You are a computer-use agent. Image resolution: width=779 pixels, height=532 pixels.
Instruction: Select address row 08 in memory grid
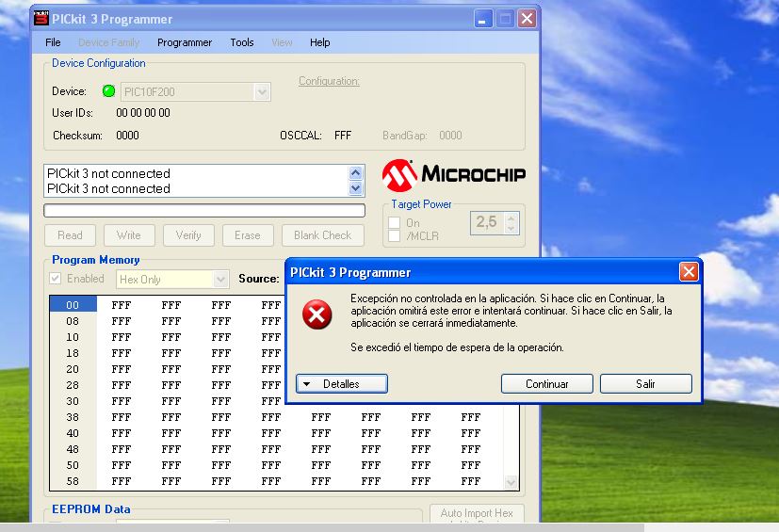(73, 321)
